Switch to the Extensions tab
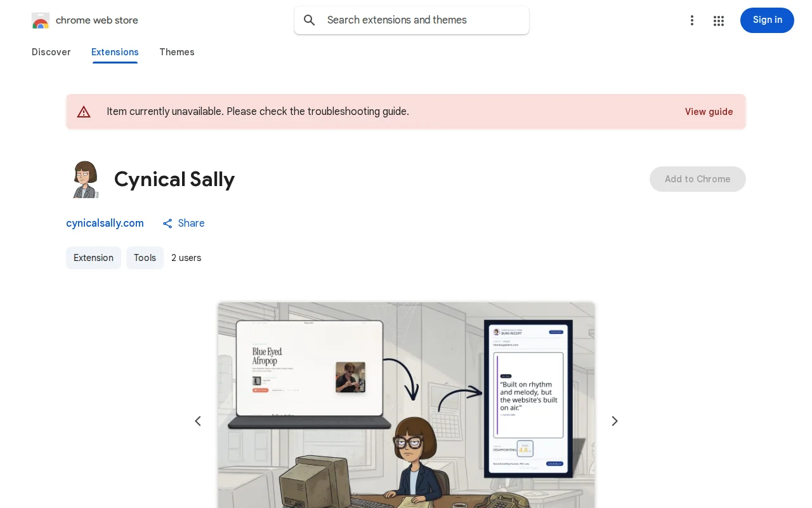This screenshot has height=508, width=812. (115, 52)
